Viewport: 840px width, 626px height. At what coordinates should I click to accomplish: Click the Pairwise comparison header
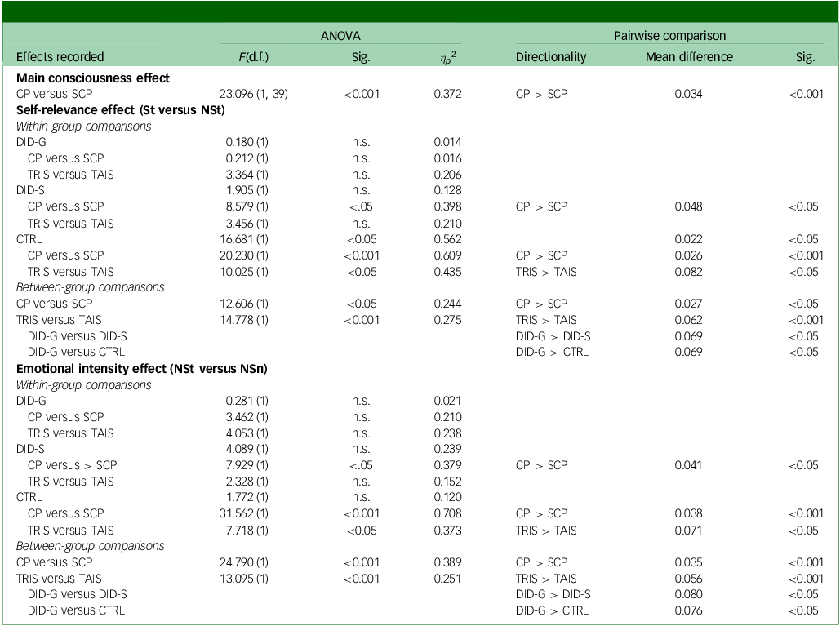(x=669, y=36)
